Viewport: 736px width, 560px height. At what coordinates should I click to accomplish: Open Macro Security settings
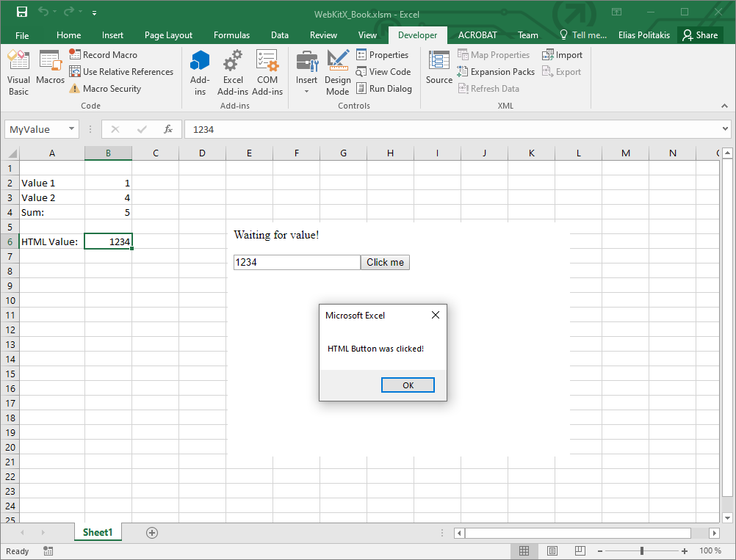tap(105, 88)
